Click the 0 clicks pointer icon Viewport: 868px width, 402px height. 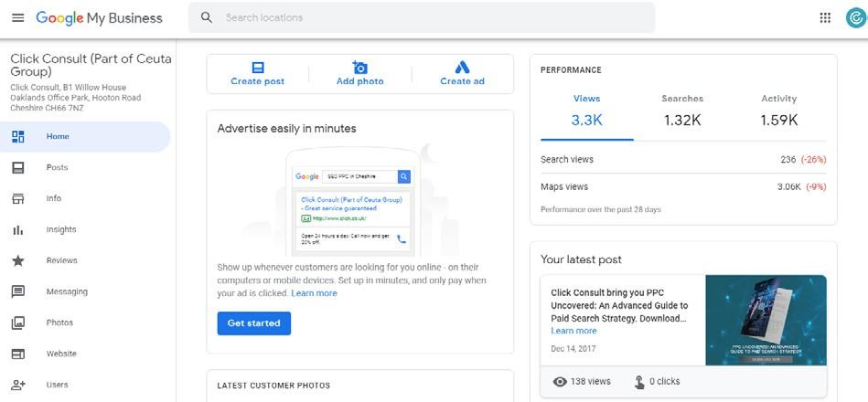point(639,382)
